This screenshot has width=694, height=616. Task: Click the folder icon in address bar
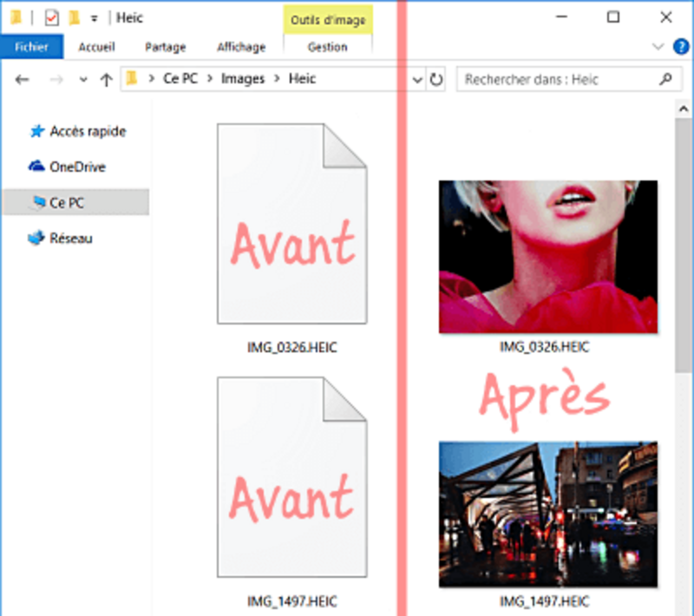coord(132,79)
